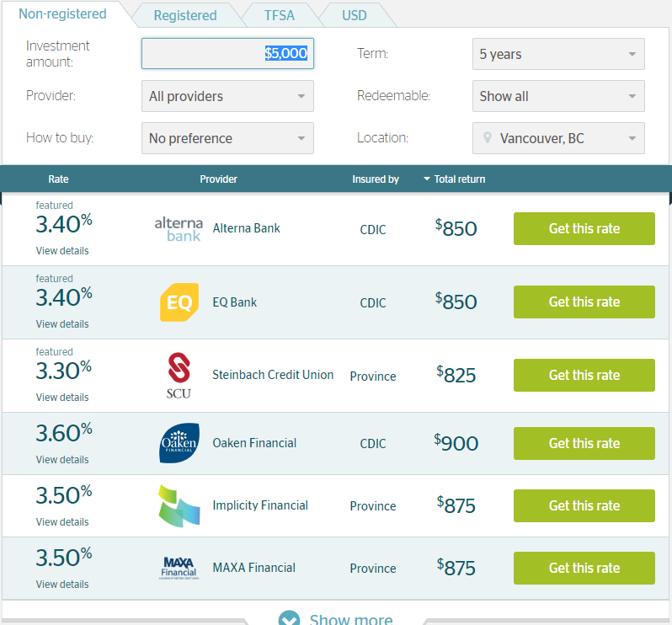Click the MAXA Financial provider name
Screen dimensions: 672x625
click(x=254, y=568)
